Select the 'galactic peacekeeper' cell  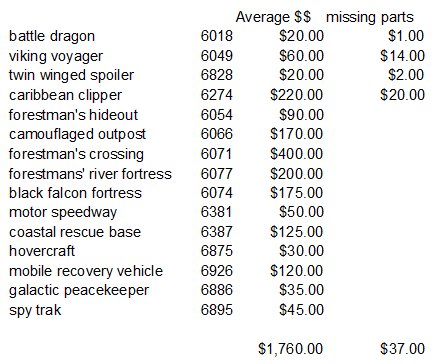pos(79,291)
